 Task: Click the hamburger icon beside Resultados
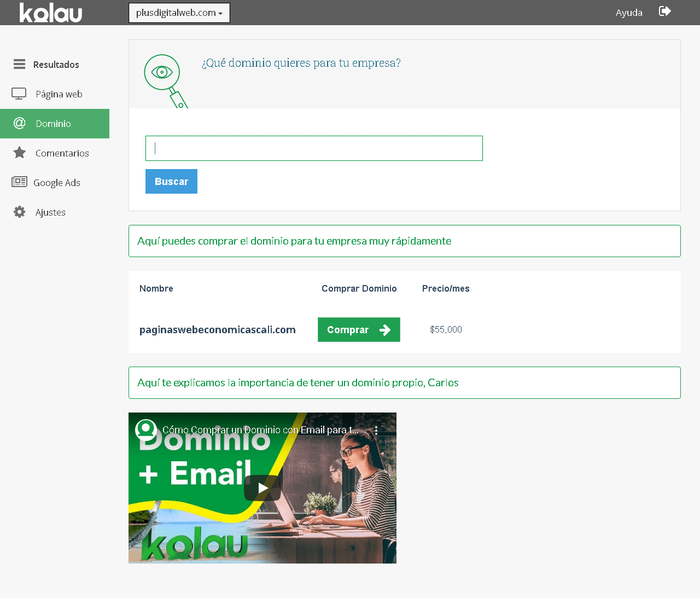point(20,65)
